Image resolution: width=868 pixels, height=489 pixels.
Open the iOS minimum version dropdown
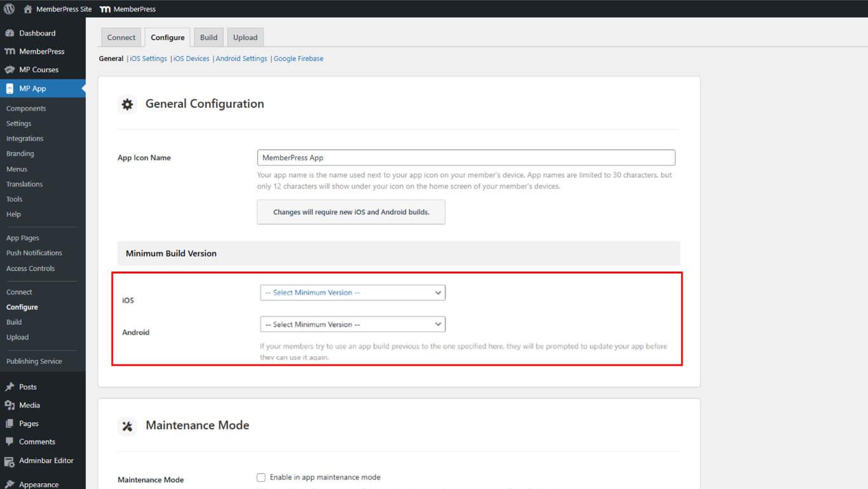353,293
